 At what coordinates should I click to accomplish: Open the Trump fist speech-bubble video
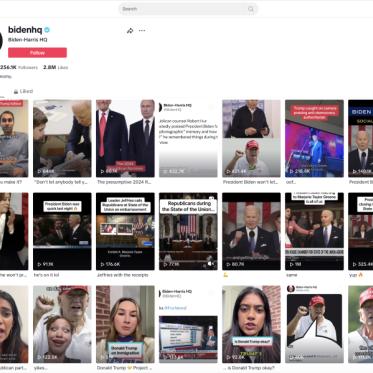(314, 324)
